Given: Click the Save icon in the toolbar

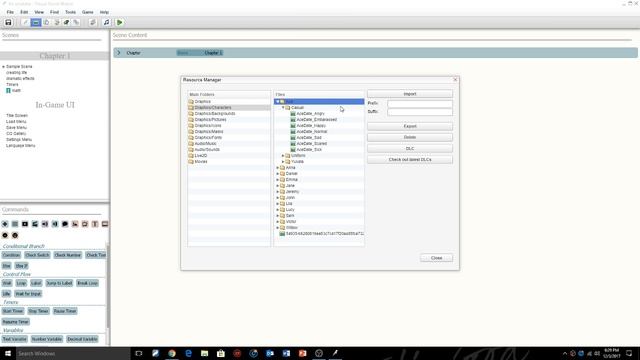Looking at the screenshot, I should pyautogui.click(x=8, y=22).
